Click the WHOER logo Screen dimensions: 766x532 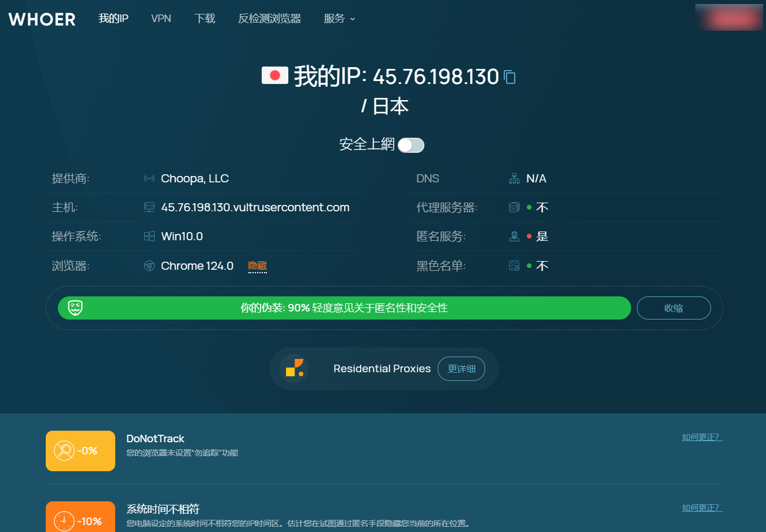pyautogui.click(x=42, y=19)
